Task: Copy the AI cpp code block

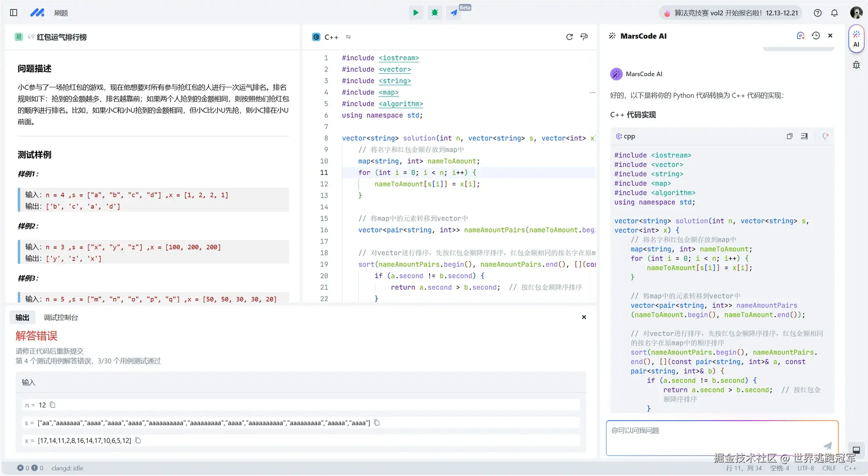Action: point(789,136)
